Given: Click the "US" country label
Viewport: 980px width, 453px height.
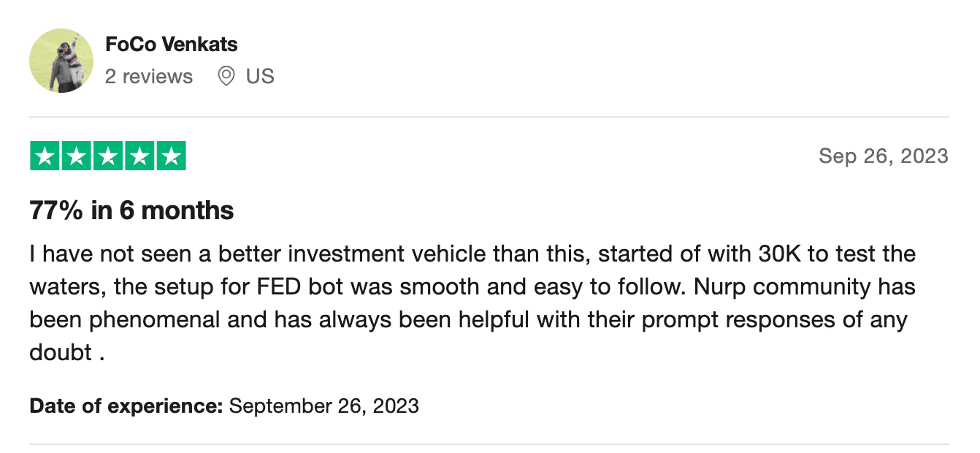Looking at the screenshot, I should point(260,76).
